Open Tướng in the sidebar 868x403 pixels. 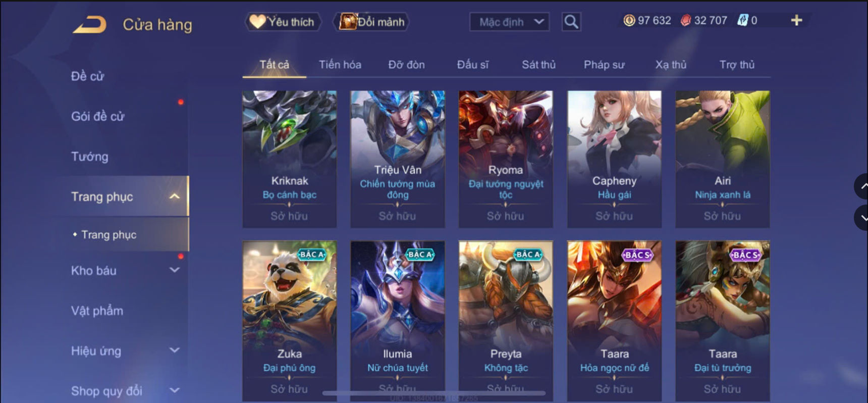pos(90,157)
